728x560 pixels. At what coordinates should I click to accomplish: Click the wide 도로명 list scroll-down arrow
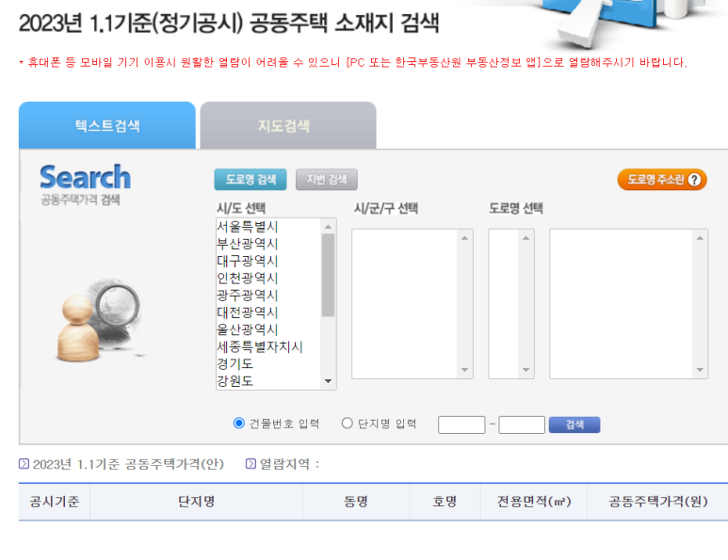click(700, 370)
